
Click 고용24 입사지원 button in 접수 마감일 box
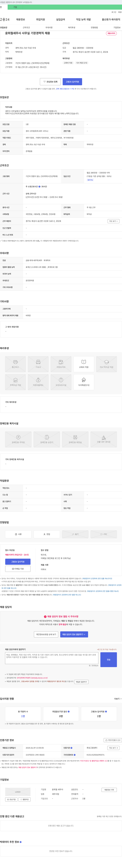[x=18, y=562]
